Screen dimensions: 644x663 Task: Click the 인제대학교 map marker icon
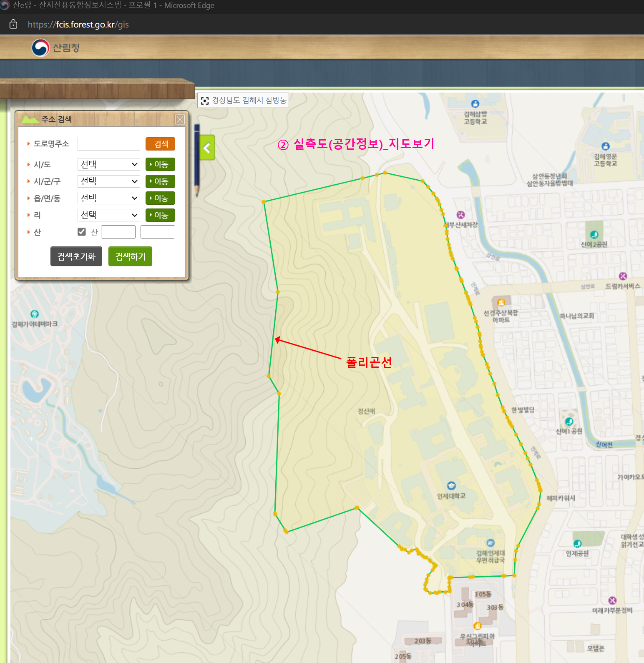pos(451,486)
